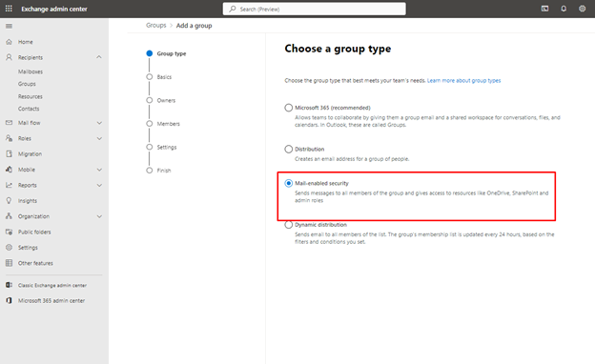Click the Recipients person icon
The image size is (595, 364).
pyautogui.click(x=10, y=57)
